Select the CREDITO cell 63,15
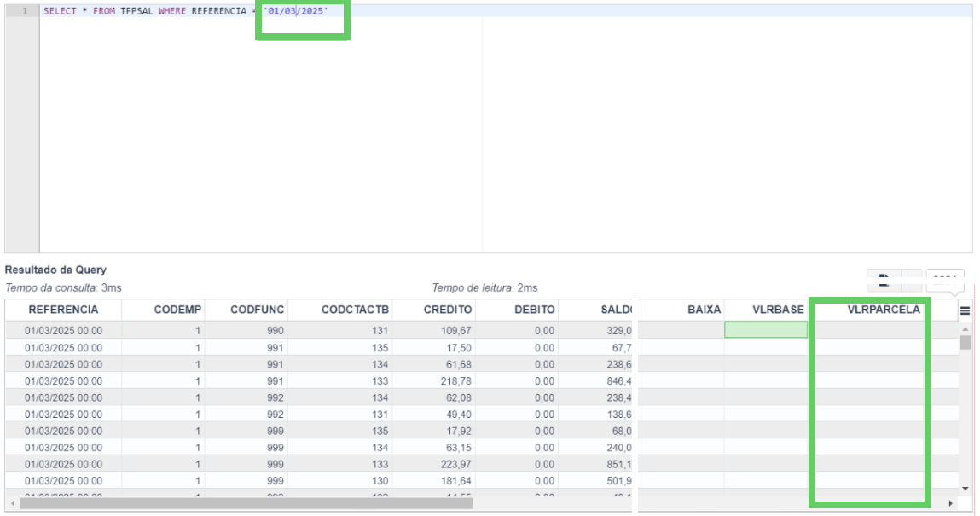Image resolution: width=980 pixels, height=516 pixels. (x=434, y=447)
